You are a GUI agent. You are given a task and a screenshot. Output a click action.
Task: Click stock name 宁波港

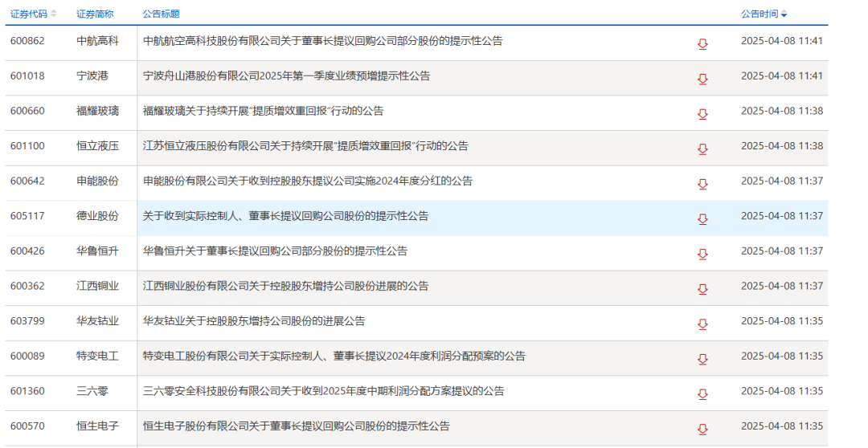(x=92, y=75)
